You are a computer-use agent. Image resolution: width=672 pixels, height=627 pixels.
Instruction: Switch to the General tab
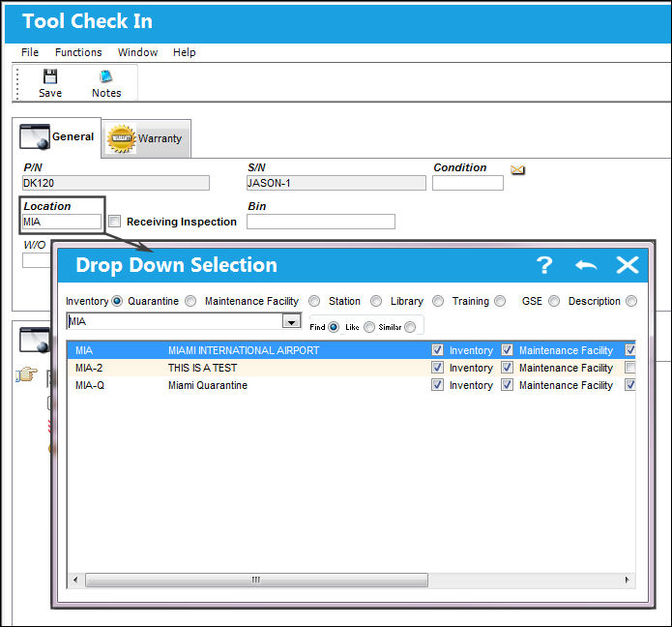pos(57,137)
